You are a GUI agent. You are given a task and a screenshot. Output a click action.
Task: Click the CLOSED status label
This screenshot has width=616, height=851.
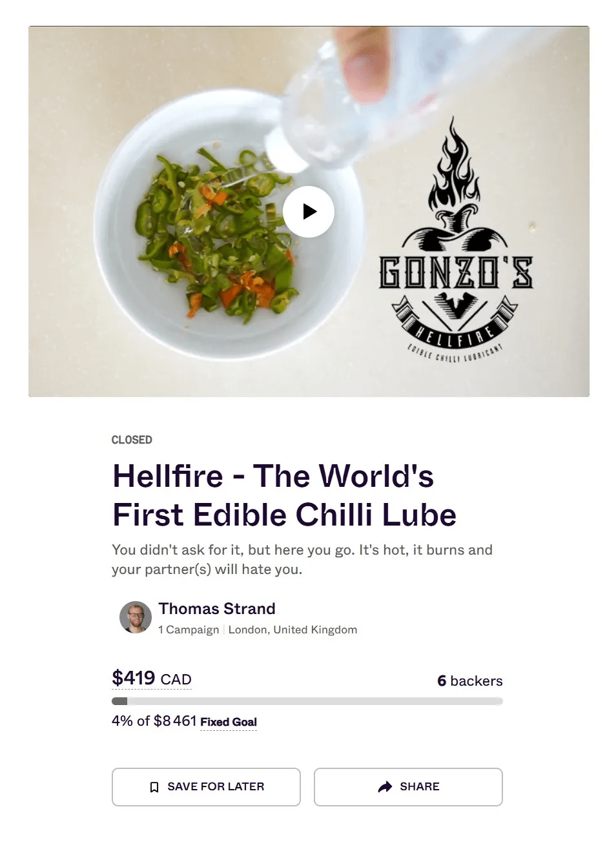coord(132,440)
